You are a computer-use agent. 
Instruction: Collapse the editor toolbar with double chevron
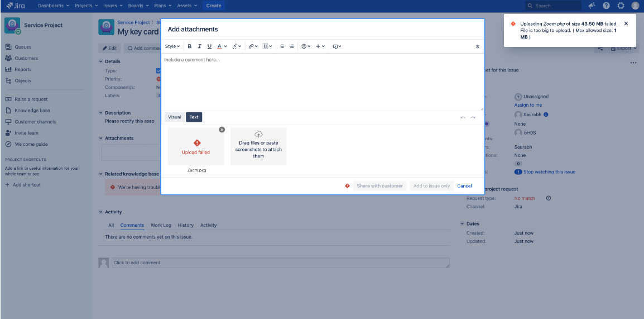(477, 46)
